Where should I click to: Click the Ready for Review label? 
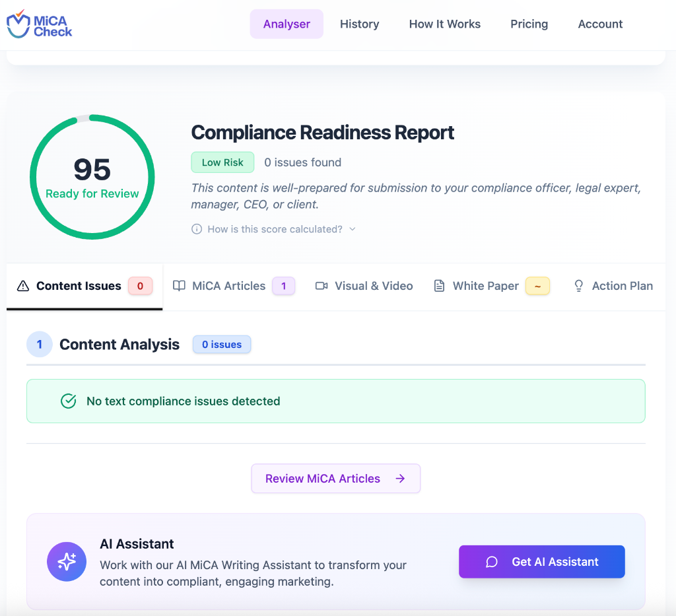click(92, 193)
